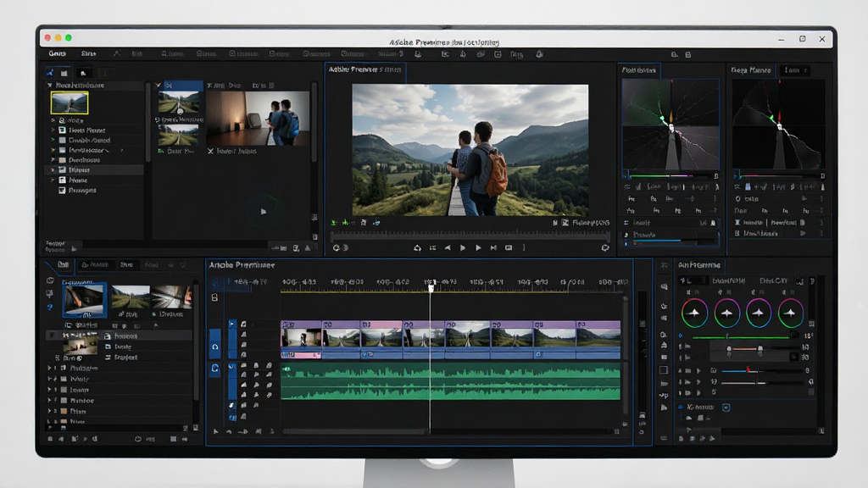Click the blue question-mark icon in lower-left panel
The image size is (868, 488).
point(50,306)
